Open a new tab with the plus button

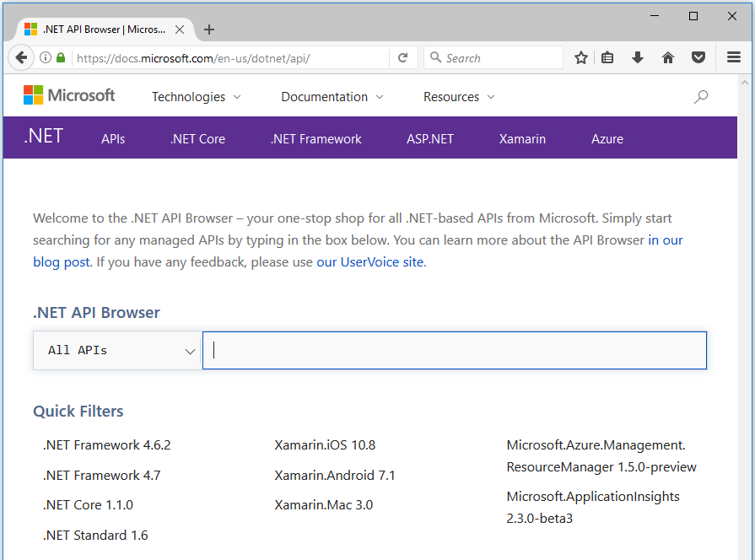pyautogui.click(x=209, y=30)
